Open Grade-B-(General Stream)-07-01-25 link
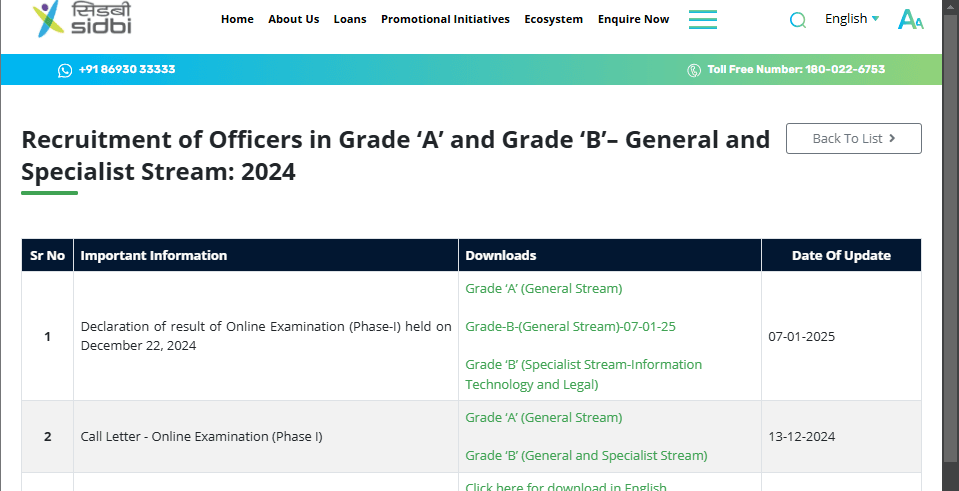This screenshot has width=959, height=491. tap(570, 326)
